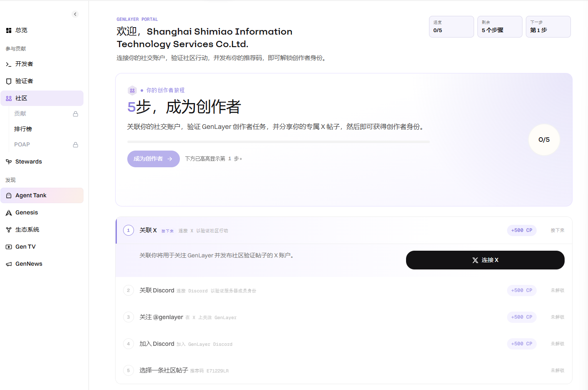Click the 推荐码 E71229LR text
Image resolution: width=588 pixels, height=390 pixels.
pyautogui.click(x=209, y=371)
